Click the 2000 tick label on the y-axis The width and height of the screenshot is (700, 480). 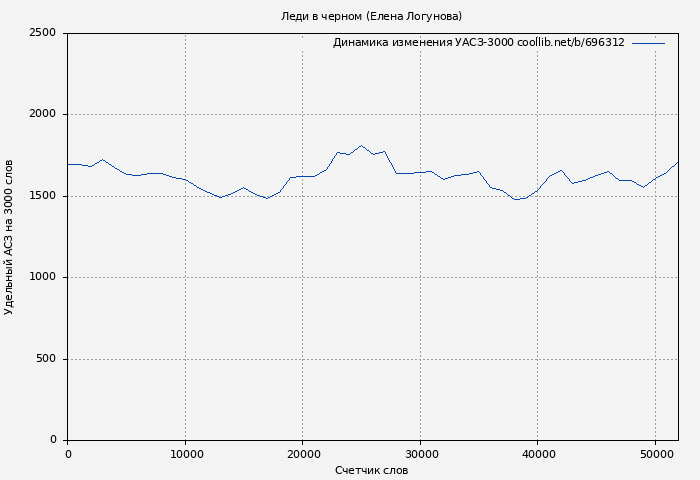(x=42, y=115)
